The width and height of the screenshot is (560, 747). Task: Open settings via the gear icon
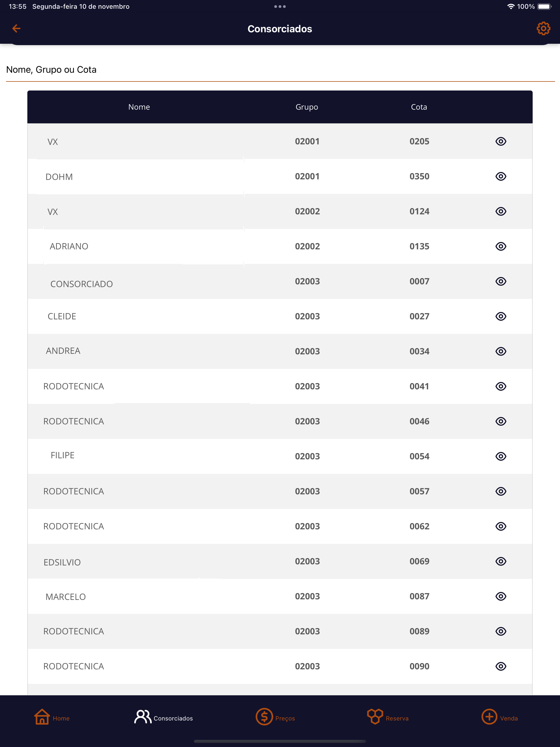tap(543, 28)
